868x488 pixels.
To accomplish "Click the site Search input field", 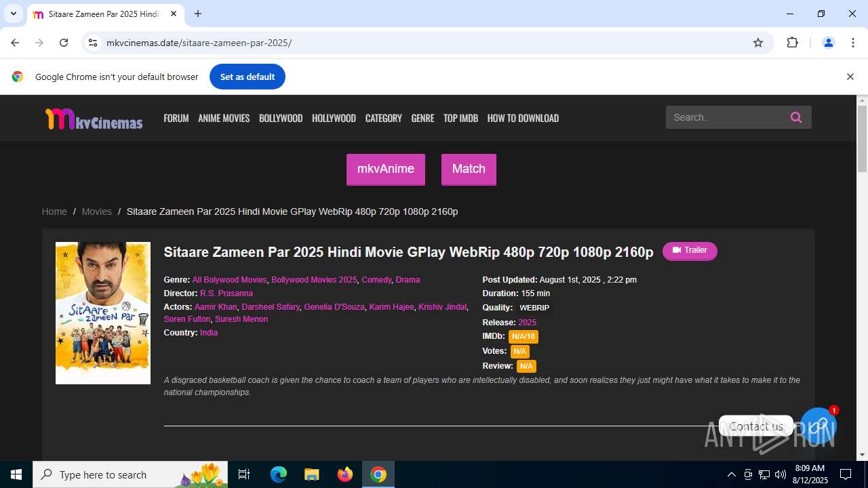I will 724,117.
